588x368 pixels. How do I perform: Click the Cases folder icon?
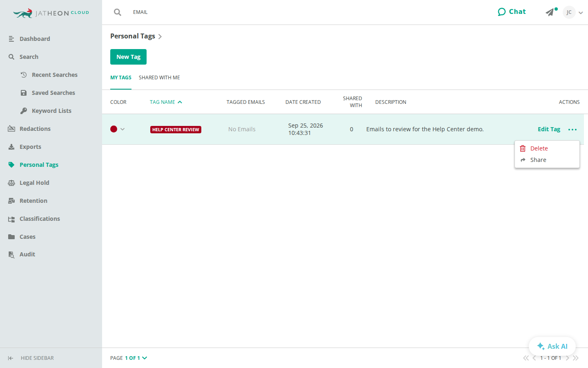11,237
